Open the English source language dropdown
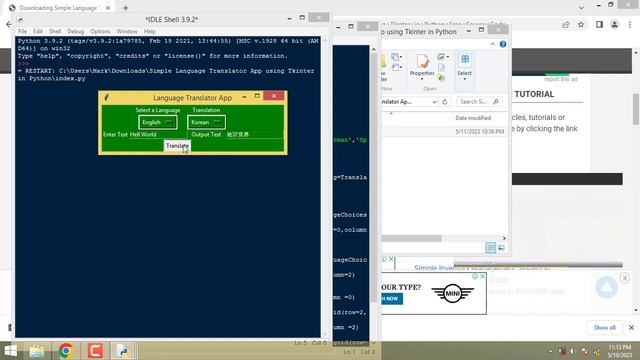This screenshot has width=640, height=360. pos(158,122)
